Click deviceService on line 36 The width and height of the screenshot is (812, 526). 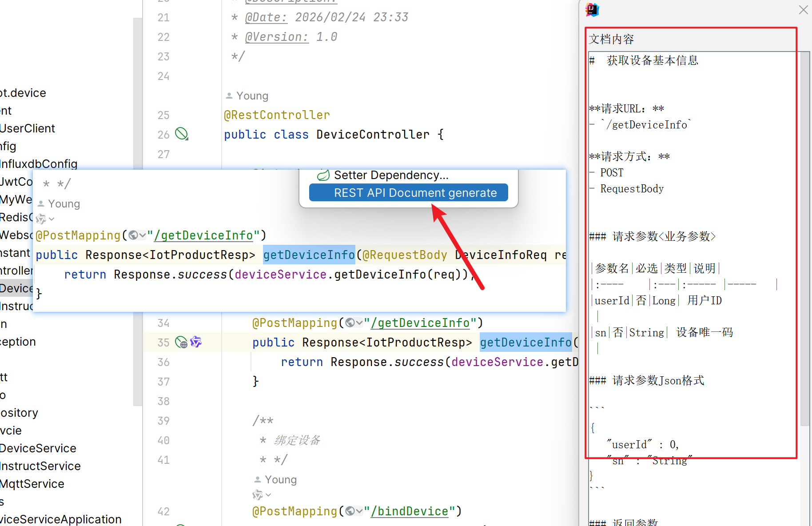point(498,362)
